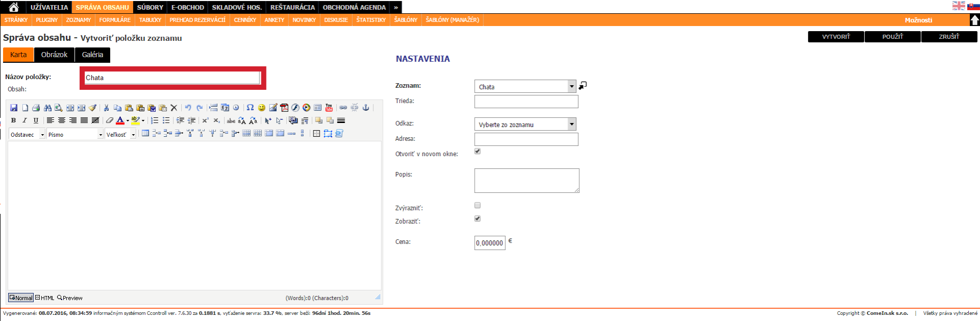980x321 pixels.
Task: Click the 'ZRUŠIŤ' button
Action: 949,37
